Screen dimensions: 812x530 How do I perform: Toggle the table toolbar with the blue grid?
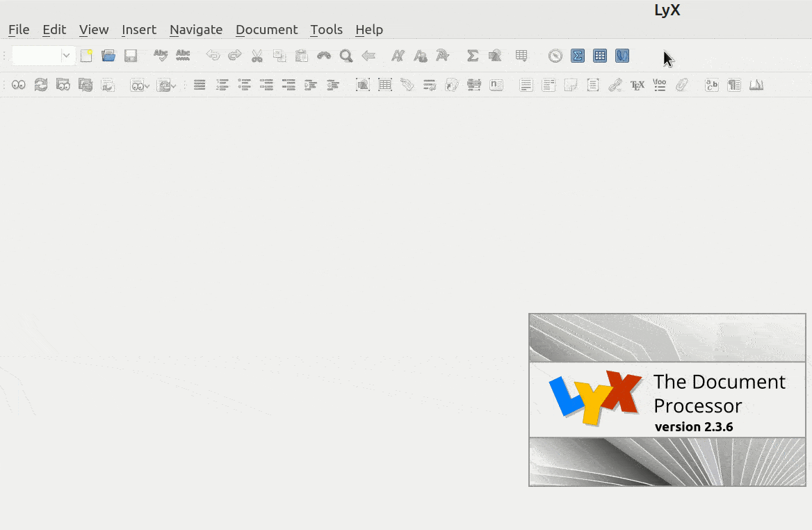[x=600, y=56]
